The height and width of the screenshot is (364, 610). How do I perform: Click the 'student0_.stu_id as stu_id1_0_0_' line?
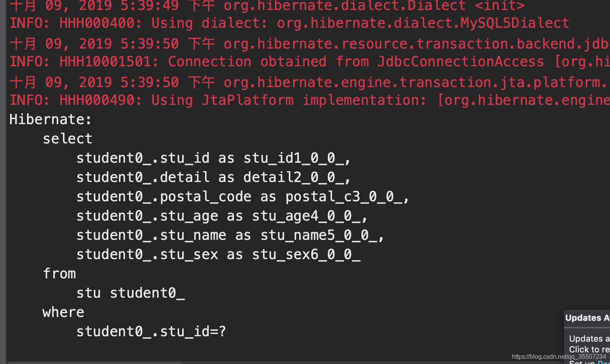(x=213, y=158)
